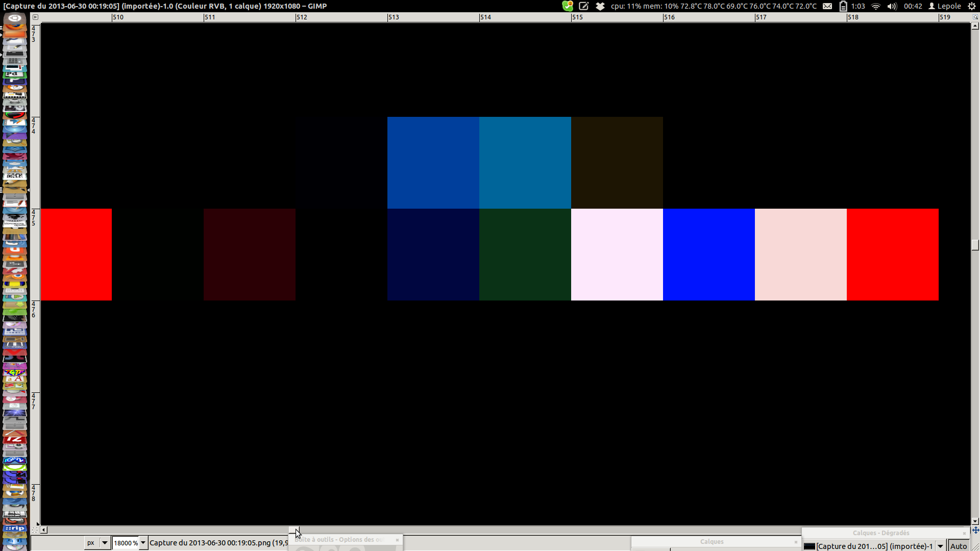Open the Lepole user menu
980x551 pixels.
(x=945, y=6)
